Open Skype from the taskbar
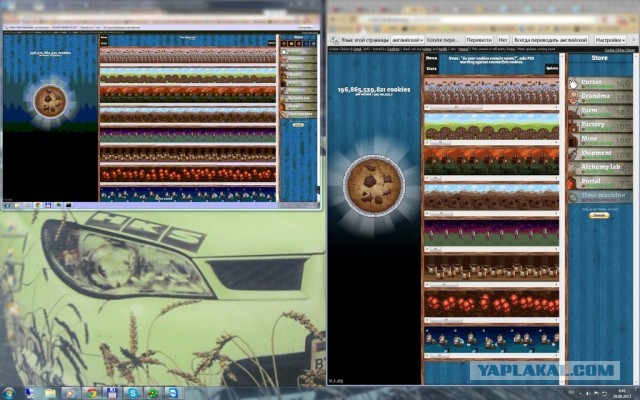640x400 pixels. pyautogui.click(x=132, y=393)
